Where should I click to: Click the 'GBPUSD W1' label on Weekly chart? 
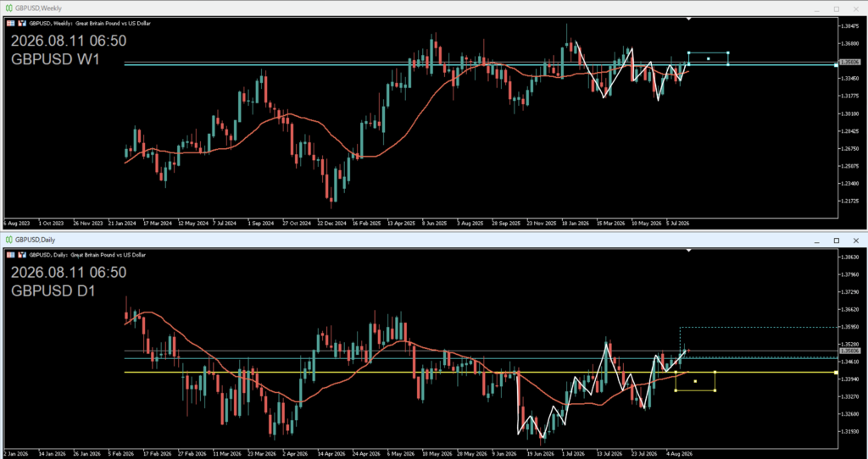click(x=55, y=59)
